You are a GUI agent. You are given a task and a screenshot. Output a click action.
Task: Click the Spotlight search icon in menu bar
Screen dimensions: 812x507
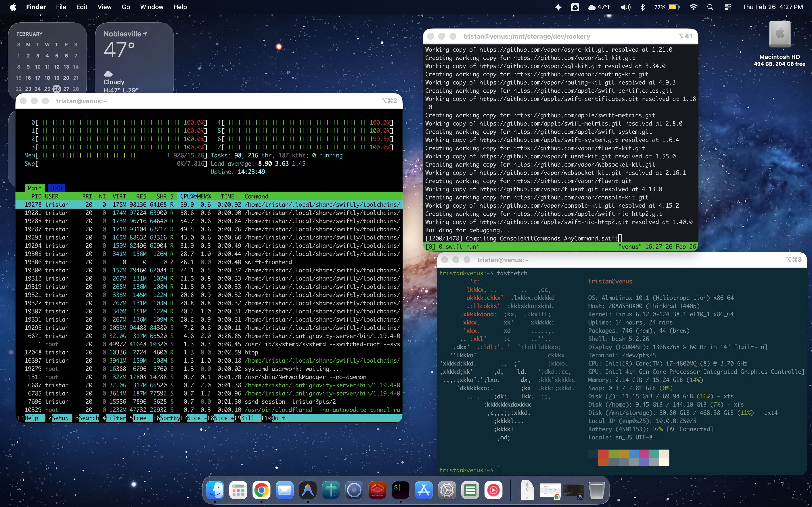pyautogui.click(x=710, y=7)
